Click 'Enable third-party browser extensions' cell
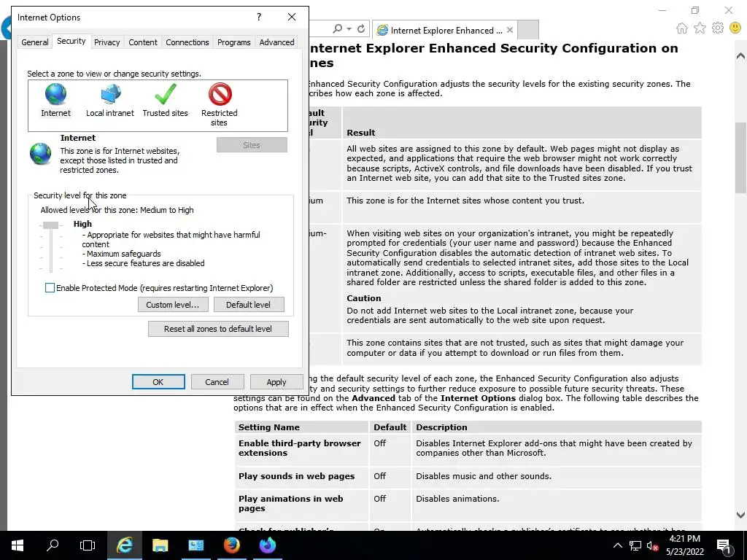This screenshot has height=560, width=747. click(x=301, y=448)
